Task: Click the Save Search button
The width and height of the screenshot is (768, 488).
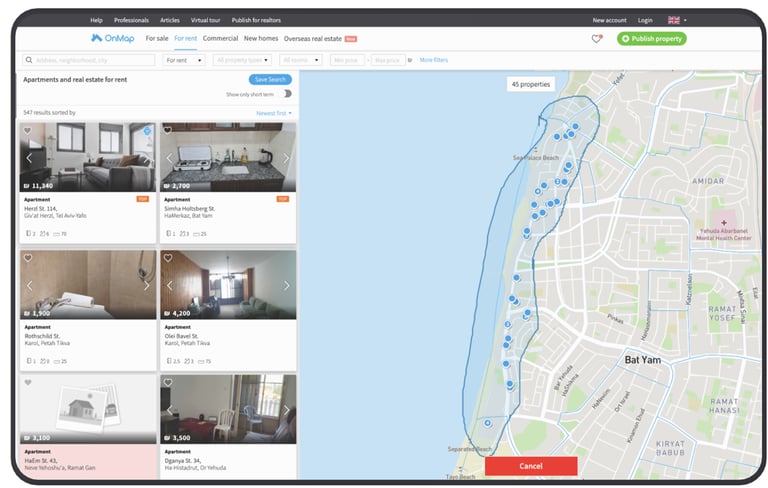Action: click(x=270, y=79)
